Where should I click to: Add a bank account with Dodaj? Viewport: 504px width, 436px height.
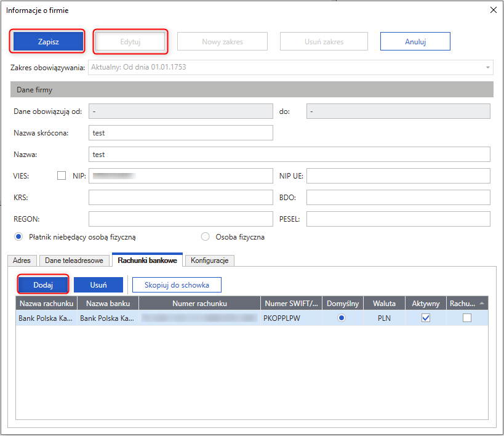click(x=43, y=285)
